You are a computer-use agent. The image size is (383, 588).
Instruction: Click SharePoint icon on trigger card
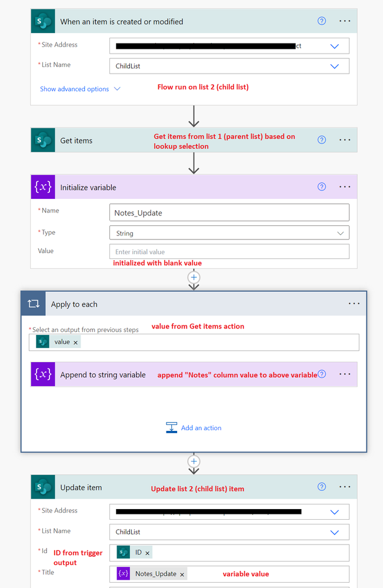click(43, 21)
